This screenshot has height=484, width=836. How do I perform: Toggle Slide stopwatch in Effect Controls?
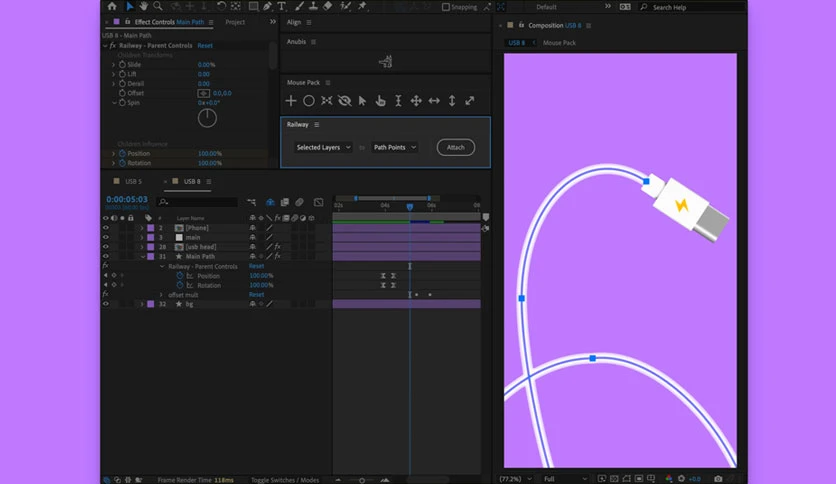click(122, 64)
